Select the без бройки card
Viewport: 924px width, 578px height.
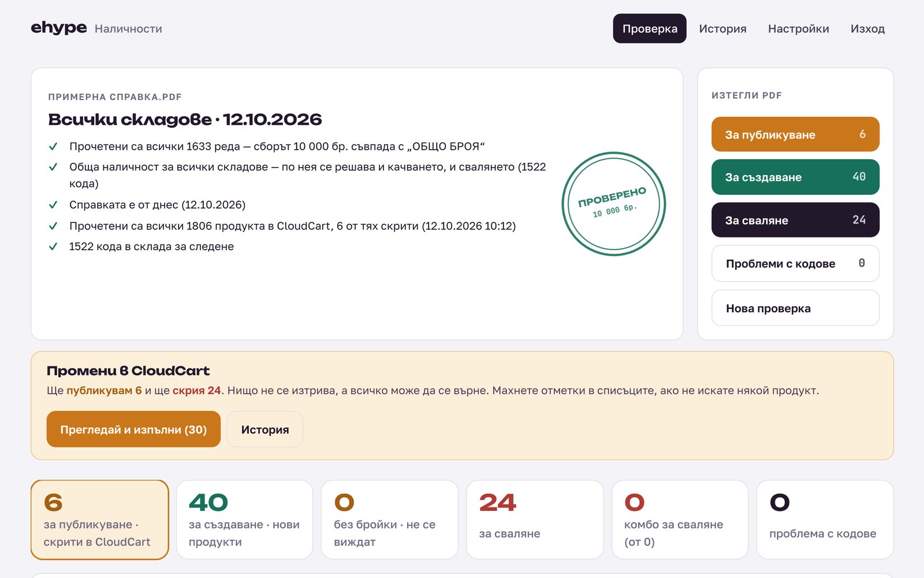click(x=389, y=520)
